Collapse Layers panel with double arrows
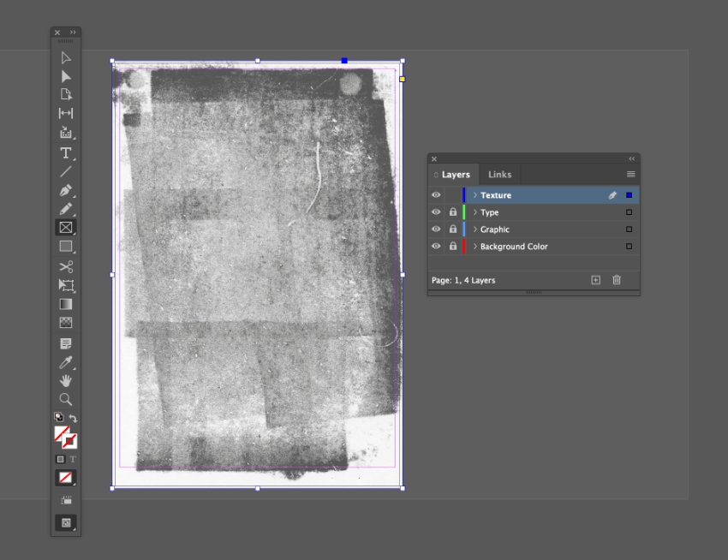 [631, 158]
